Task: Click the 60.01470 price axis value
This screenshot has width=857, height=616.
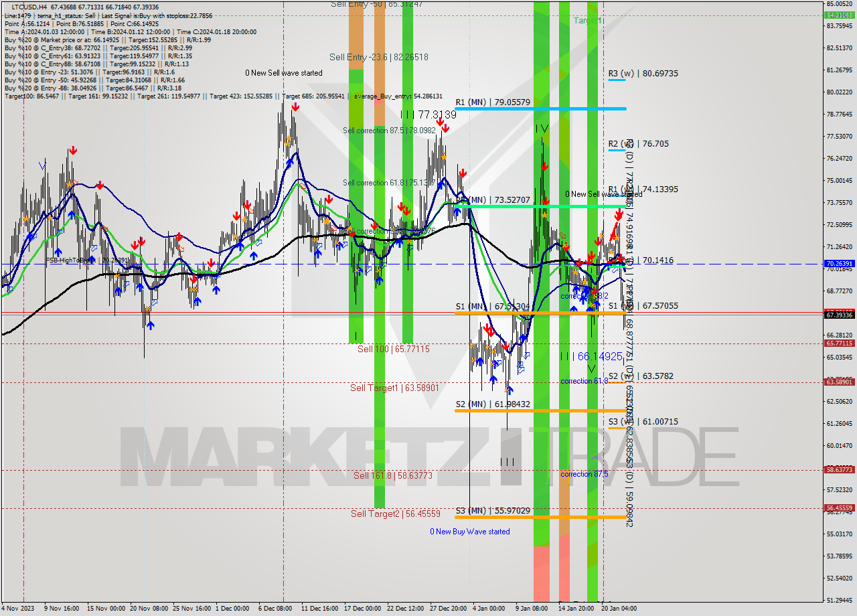Action: click(x=839, y=445)
